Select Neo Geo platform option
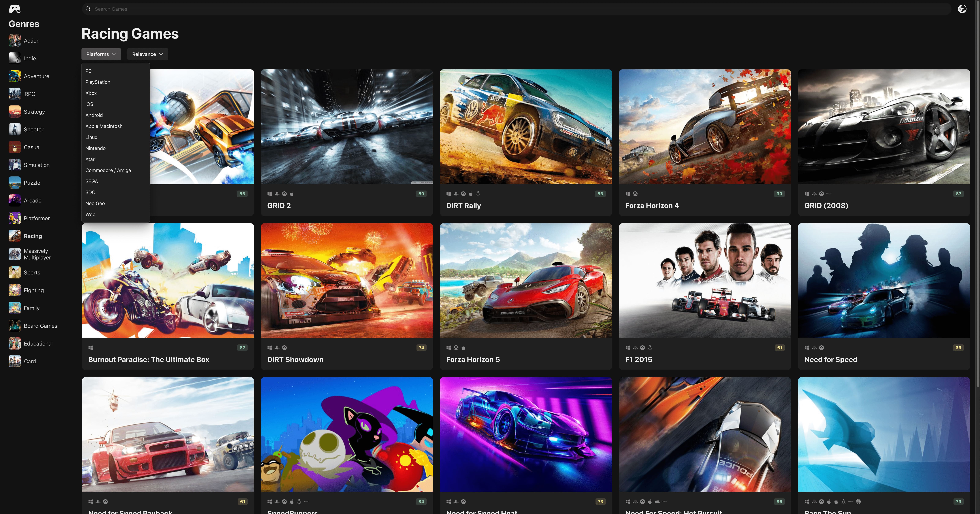 coord(116,204)
